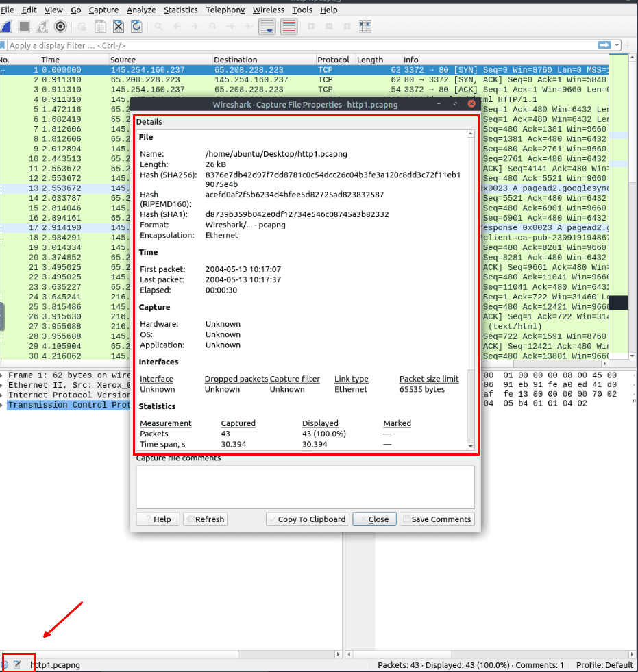Open capture file properties icon in status bar
The width and height of the screenshot is (638, 672).
[x=17, y=664]
